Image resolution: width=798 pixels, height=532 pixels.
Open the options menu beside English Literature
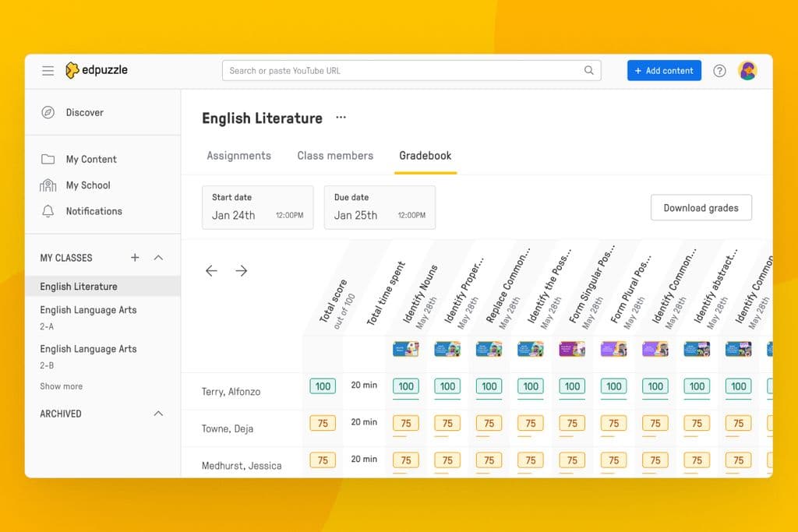click(341, 117)
